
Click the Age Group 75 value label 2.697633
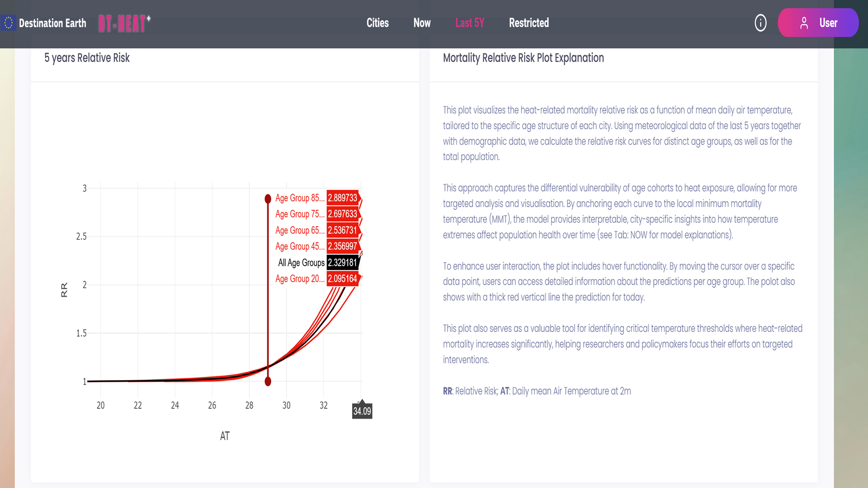pos(342,214)
